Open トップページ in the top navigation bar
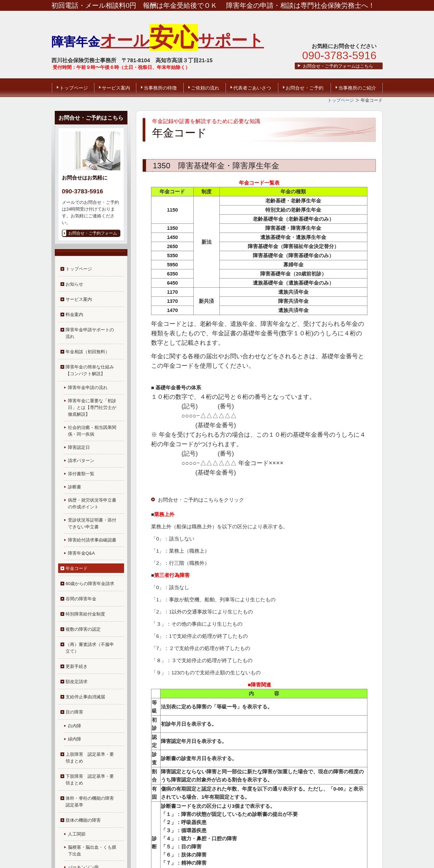The image size is (434, 868). (x=73, y=88)
